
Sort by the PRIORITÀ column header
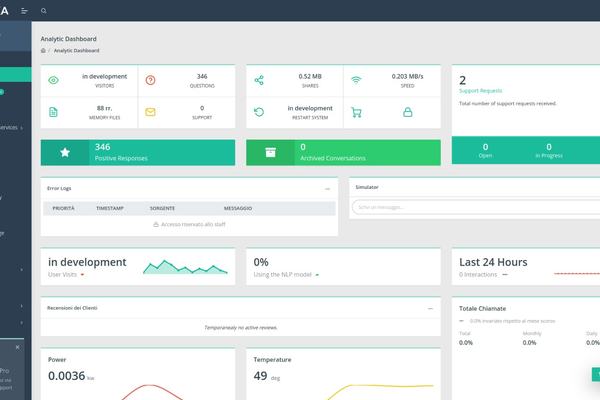click(x=64, y=208)
